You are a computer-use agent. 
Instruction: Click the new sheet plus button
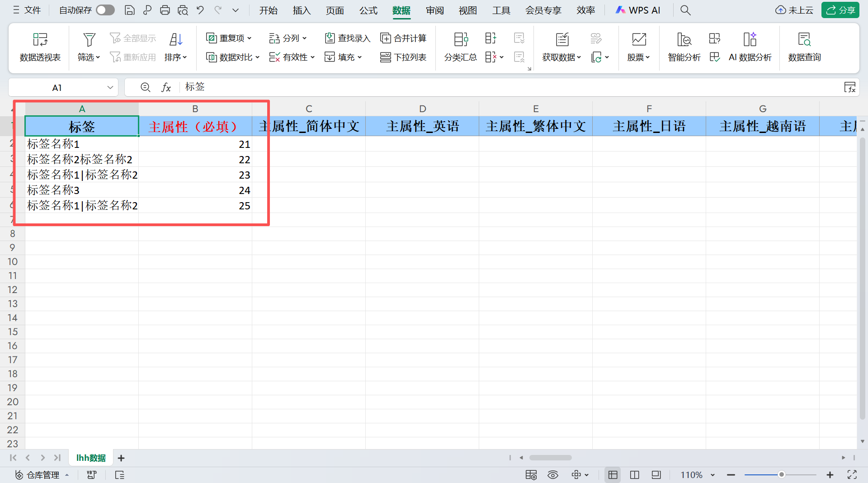click(121, 458)
